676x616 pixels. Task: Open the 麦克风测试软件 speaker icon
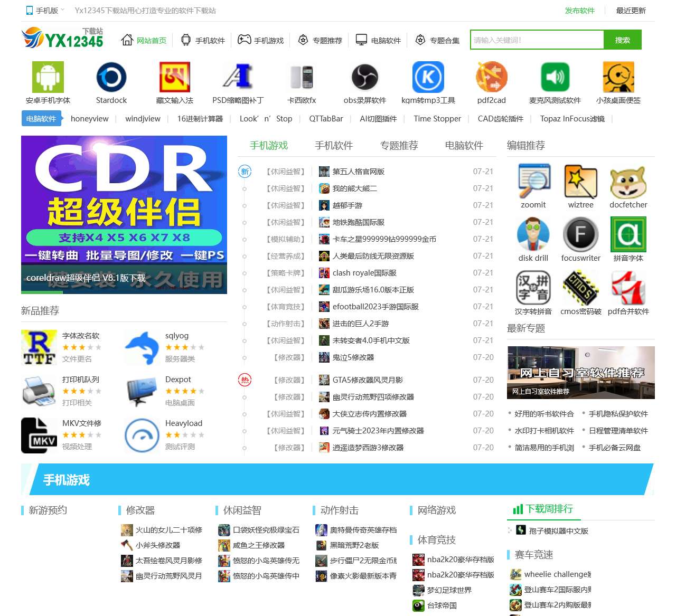555,77
